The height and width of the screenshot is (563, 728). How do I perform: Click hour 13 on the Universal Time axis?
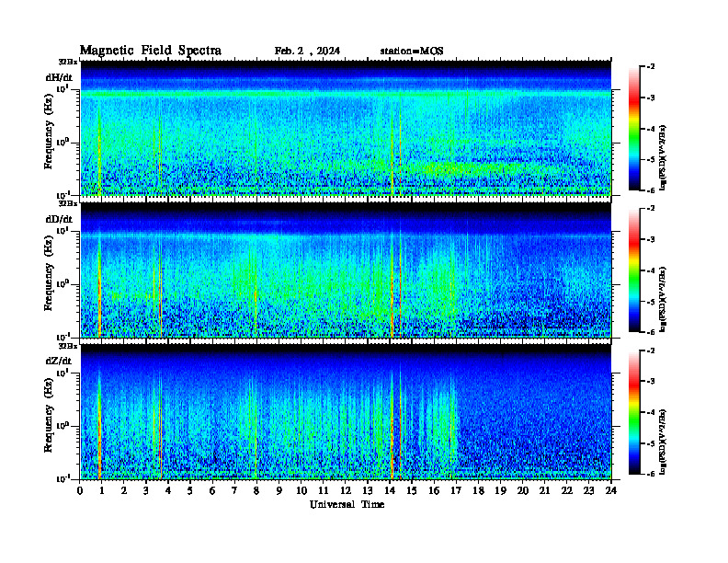click(x=368, y=490)
